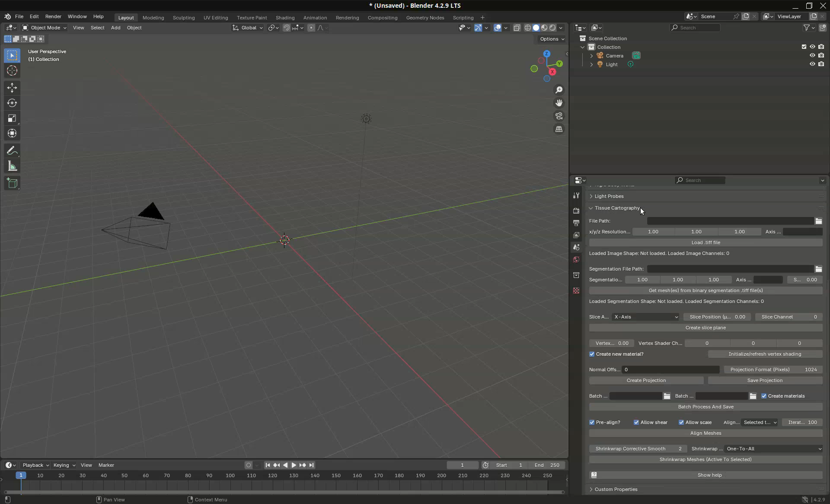Open the Slice Axis X-Axis dropdown
Viewport: 830px width, 504px height.
[645, 317]
